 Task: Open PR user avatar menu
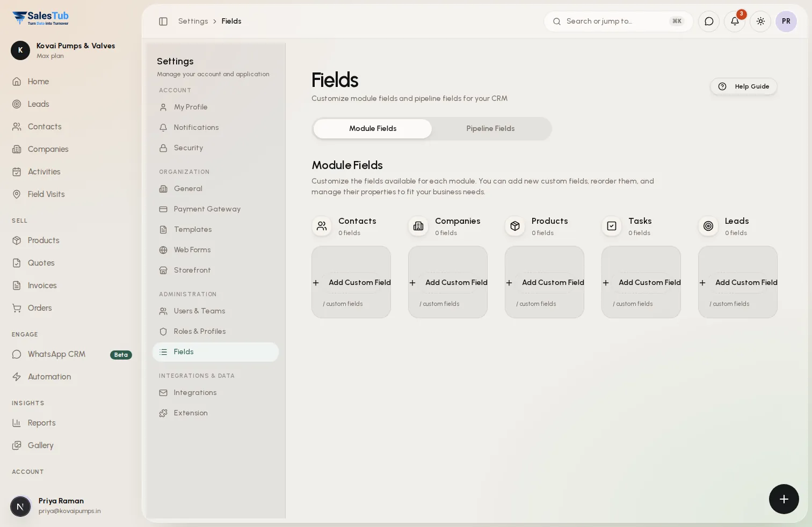(x=786, y=21)
